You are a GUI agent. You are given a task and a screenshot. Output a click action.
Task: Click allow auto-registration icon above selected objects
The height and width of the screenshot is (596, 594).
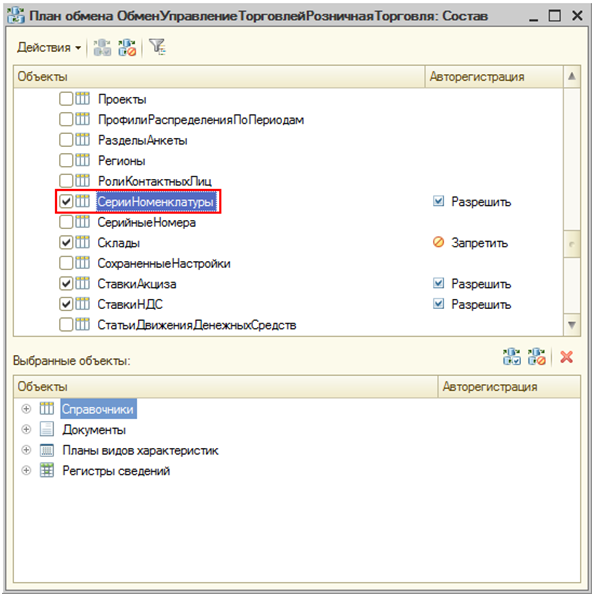[x=512, y=357]
